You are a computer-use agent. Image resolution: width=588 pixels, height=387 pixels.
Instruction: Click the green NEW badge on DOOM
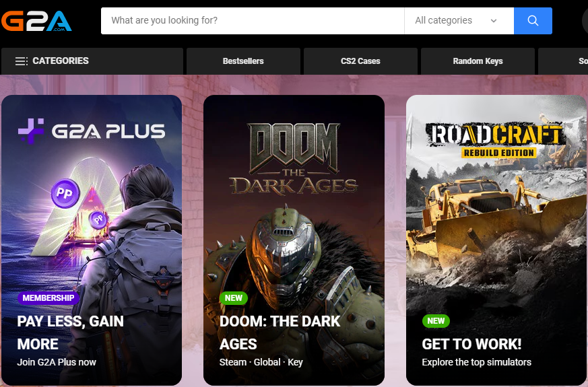234,298
